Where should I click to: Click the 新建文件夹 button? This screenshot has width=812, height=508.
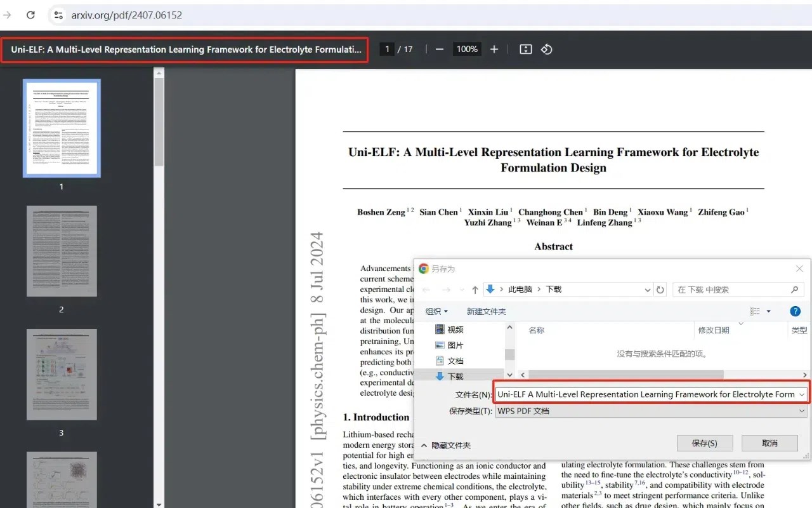point(487,311)
